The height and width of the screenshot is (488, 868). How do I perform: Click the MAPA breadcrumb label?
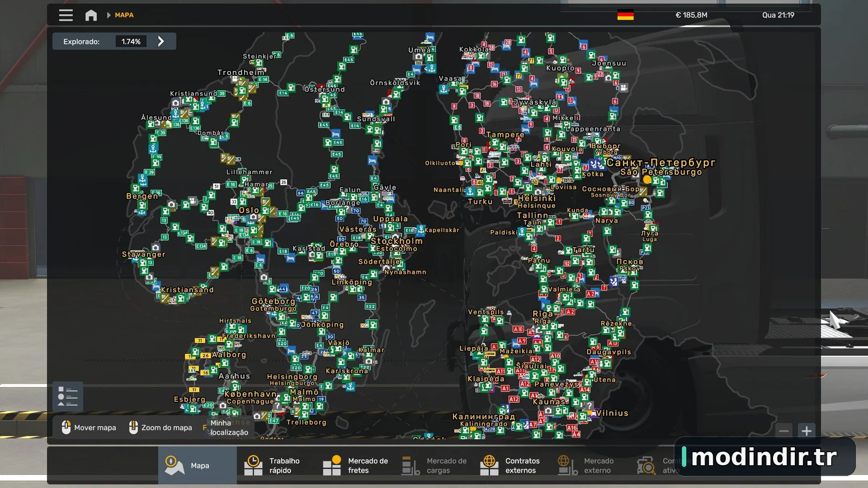124,15
